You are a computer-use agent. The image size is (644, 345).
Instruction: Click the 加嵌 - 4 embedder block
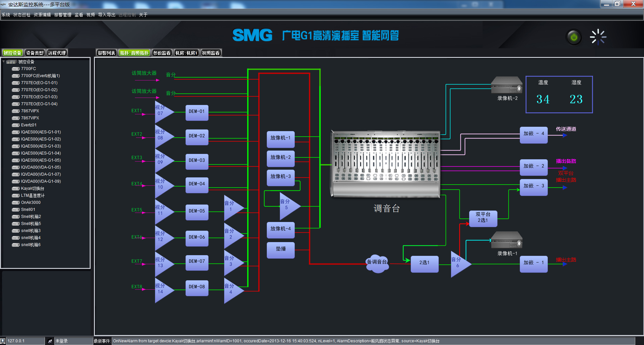pos(534,135)
